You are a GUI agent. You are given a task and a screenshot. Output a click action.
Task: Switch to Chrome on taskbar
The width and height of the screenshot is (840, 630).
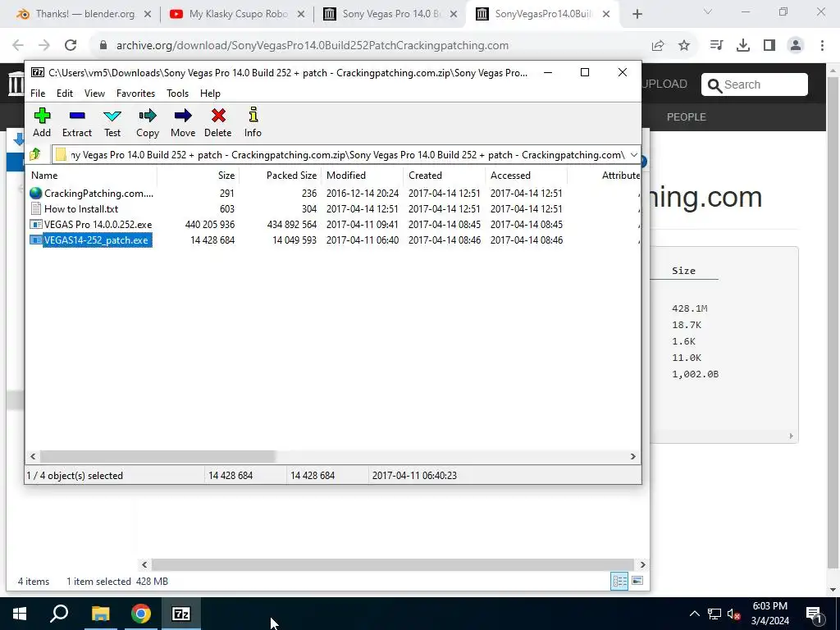pos(141,614)
